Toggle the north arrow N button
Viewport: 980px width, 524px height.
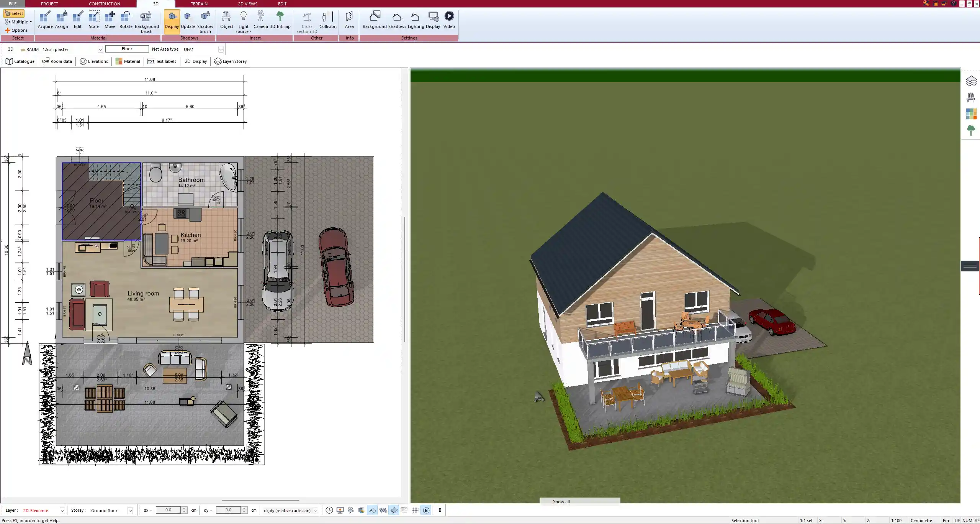[426, 510]
